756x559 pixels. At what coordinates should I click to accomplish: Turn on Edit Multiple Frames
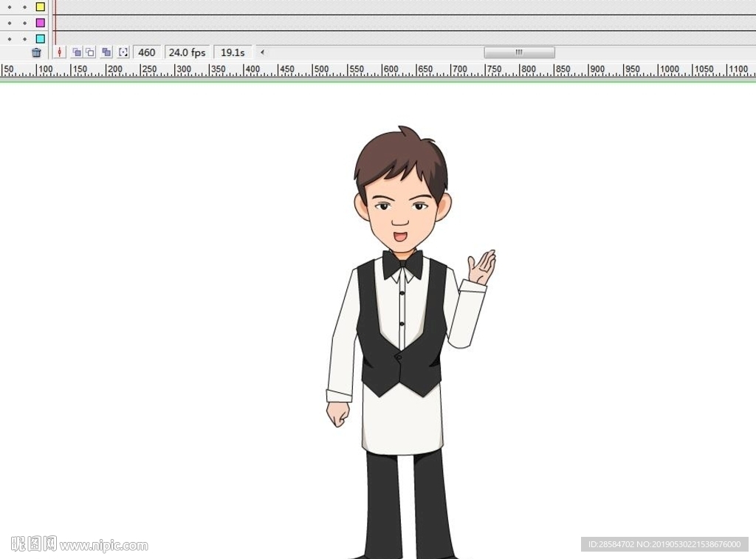(106, 52)
